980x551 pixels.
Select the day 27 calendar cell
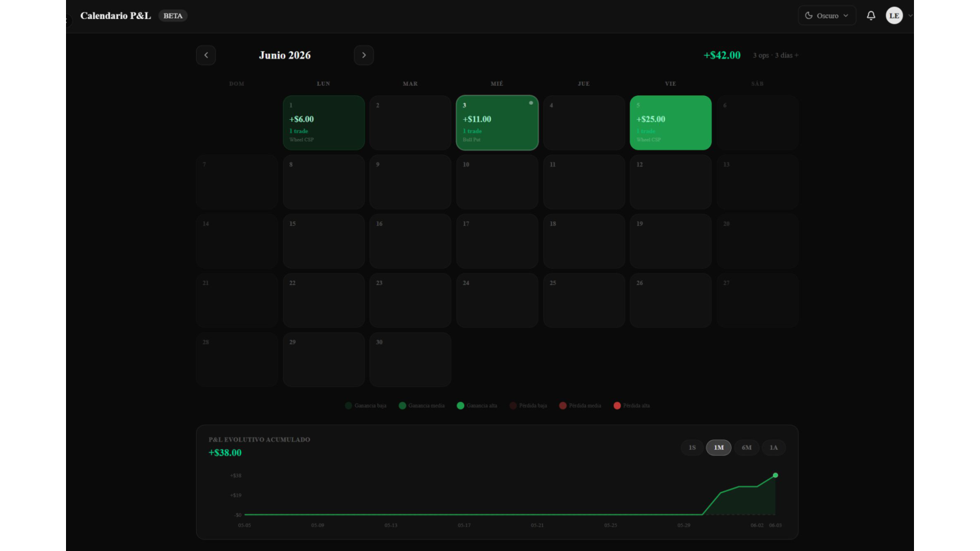(757, 300)
